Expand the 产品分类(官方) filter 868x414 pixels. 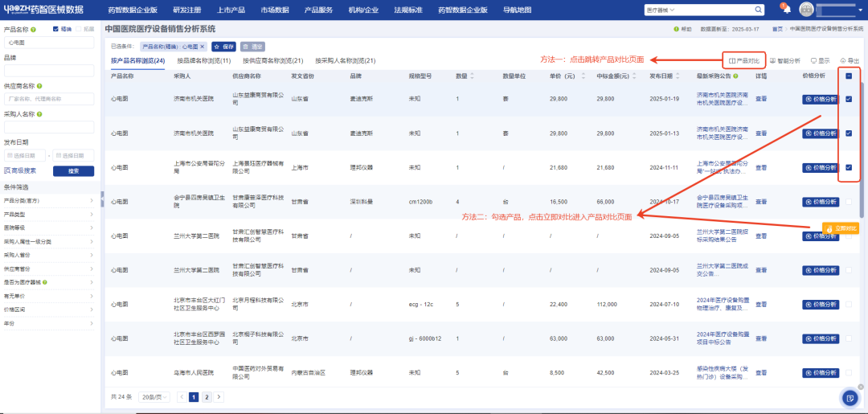pos(49,200)
